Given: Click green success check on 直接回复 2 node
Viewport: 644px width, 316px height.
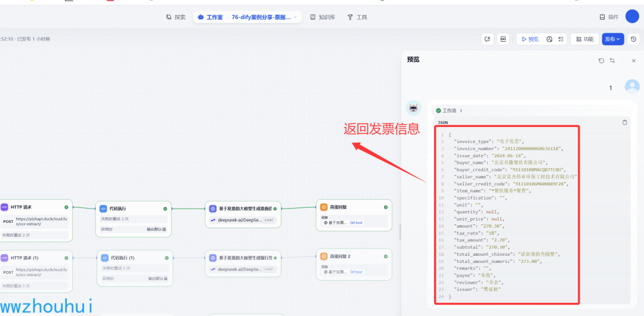Looking at the screenshot, I should pyautogui.click(x=386, y=256).
